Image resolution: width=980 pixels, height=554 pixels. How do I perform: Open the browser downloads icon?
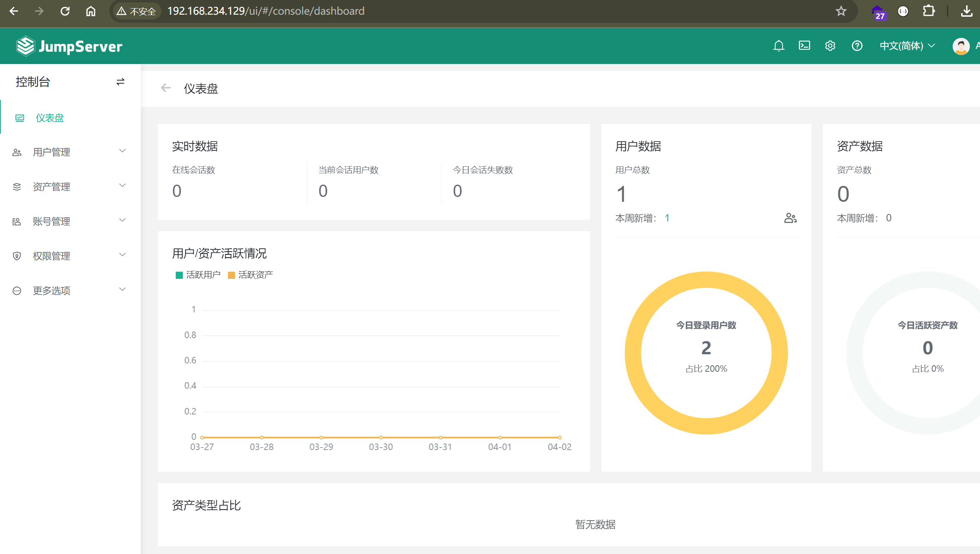tap(967, 11)
